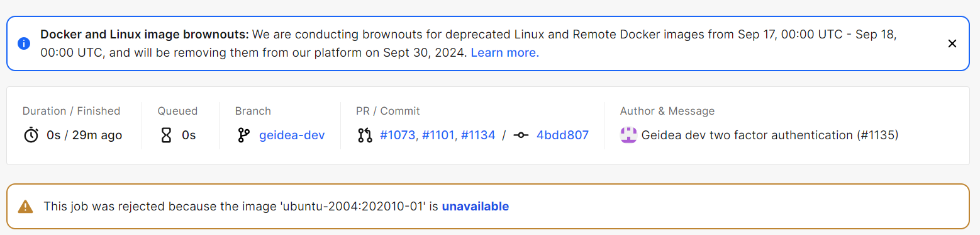Click the commit message mentioning #1135
Viewport: 980px width, 235px height.
click(x=770, y=135)
